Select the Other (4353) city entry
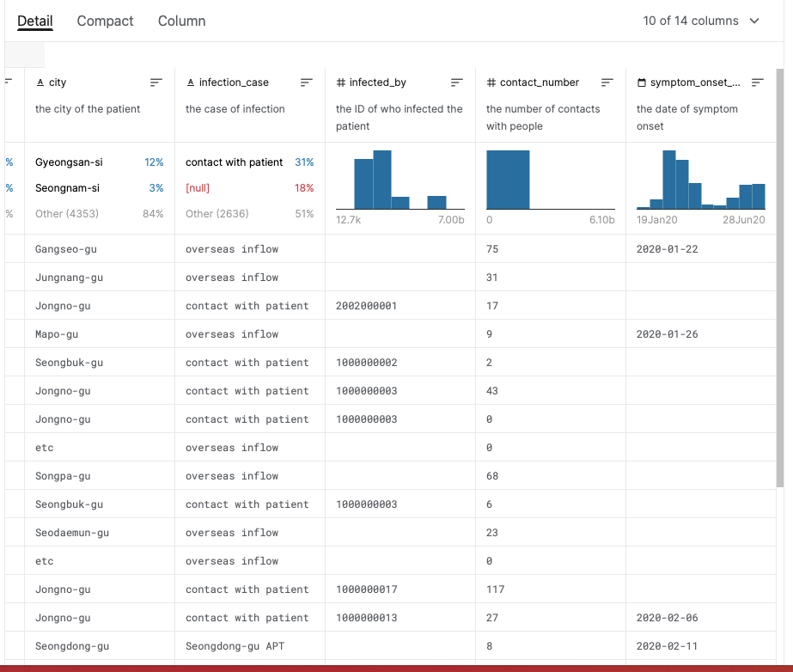Viewport: 793px width, 672px height. (99, 214)
